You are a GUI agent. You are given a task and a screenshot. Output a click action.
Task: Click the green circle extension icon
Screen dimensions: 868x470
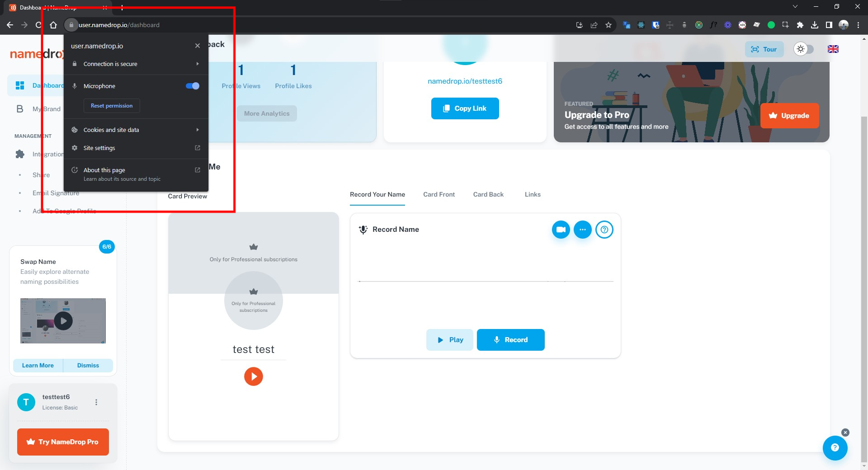click(x=771, y=25)
